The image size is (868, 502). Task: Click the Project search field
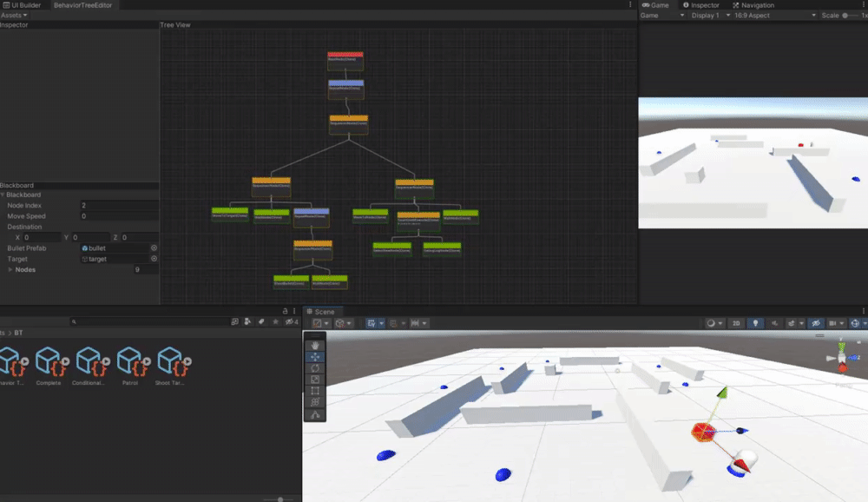[150, 321]
